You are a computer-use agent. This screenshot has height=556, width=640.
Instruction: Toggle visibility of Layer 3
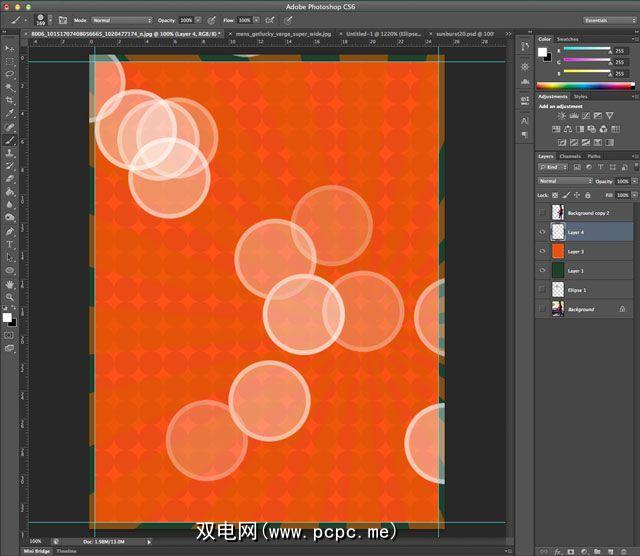(543, 251)
